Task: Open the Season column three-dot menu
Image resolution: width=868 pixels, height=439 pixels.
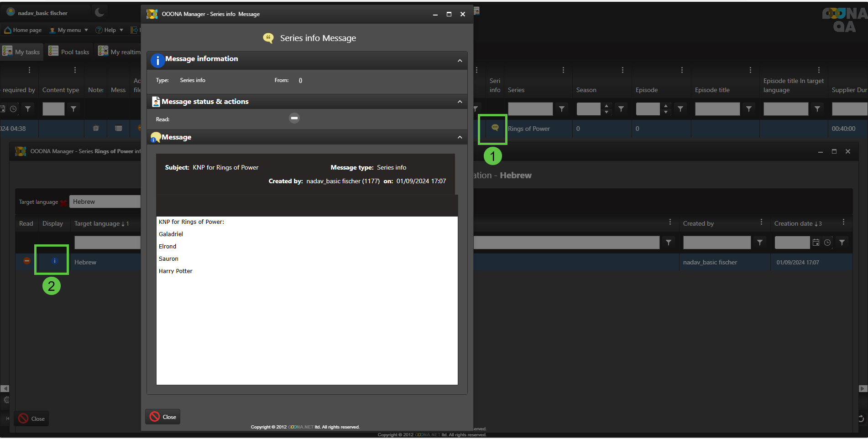Action: point(622,70)
